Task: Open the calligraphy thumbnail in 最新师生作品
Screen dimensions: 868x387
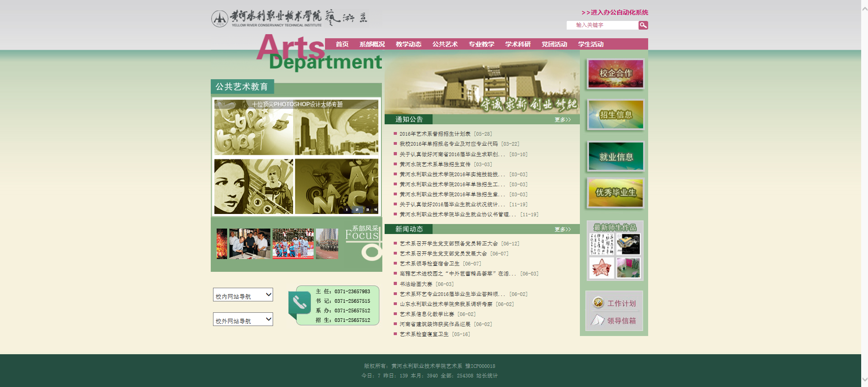Action: pyautogui.click(x=601, y=244)
